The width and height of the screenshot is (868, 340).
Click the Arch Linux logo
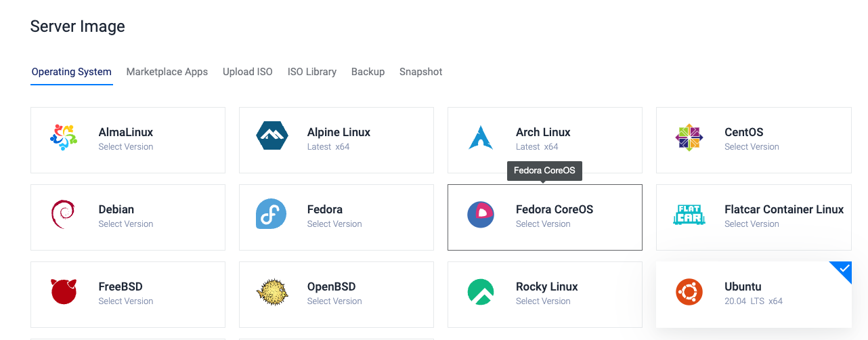[x=481, y=137]
